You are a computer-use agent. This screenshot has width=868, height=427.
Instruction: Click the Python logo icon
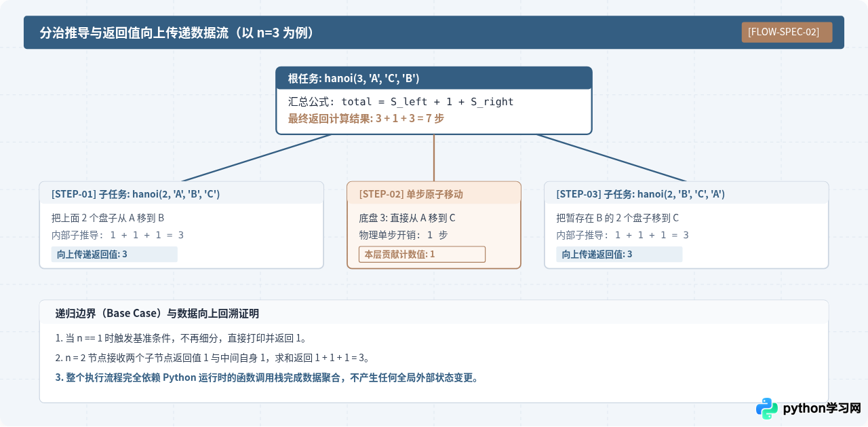tap(767, 409)
